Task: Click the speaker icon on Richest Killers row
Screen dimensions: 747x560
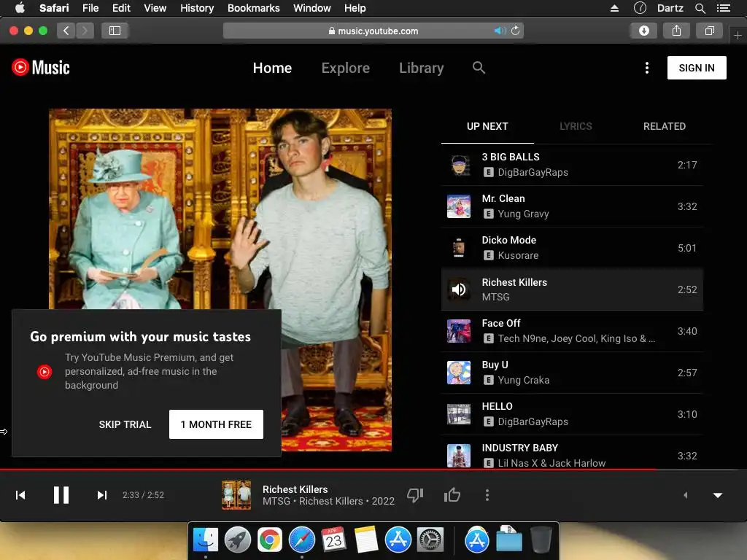Action: 459,289
